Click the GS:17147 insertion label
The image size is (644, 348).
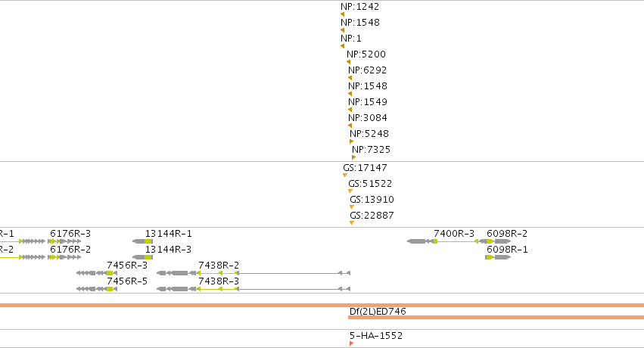(365, 168)
